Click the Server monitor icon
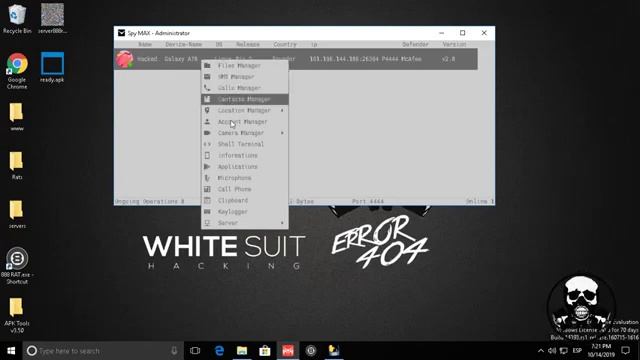The image size is (640, 360). 207,223
